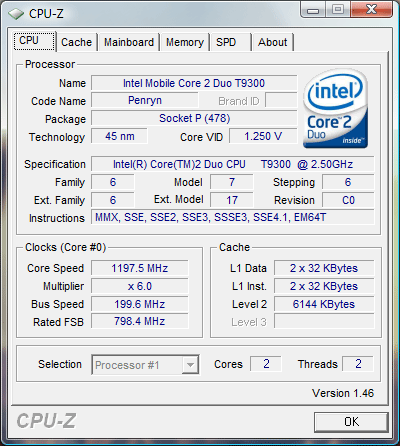Click the L1 Inst. value 2 x 32 KBytes
Image resolution: width=400 pixels, height=446 pixels.
(324, 286)
